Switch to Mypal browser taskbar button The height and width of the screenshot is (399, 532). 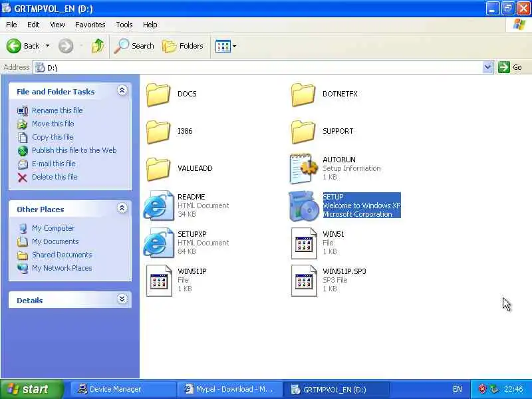(229, 389)
